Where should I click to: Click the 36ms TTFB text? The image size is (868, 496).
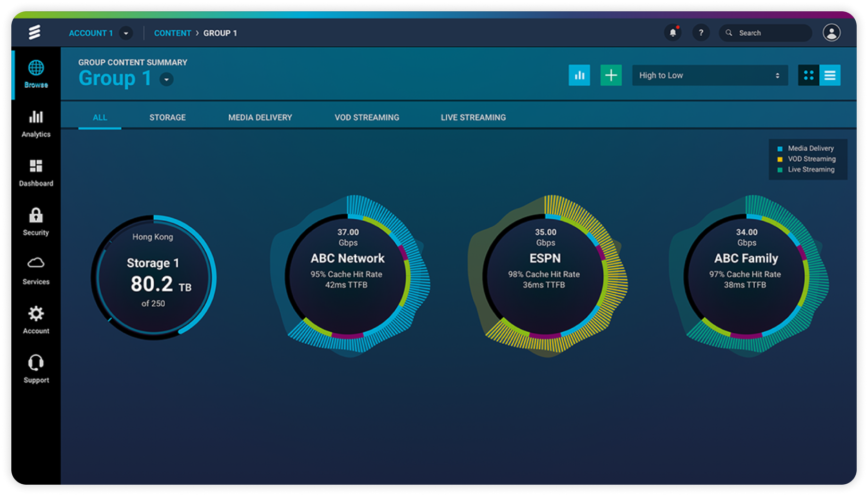coord(544,285)
